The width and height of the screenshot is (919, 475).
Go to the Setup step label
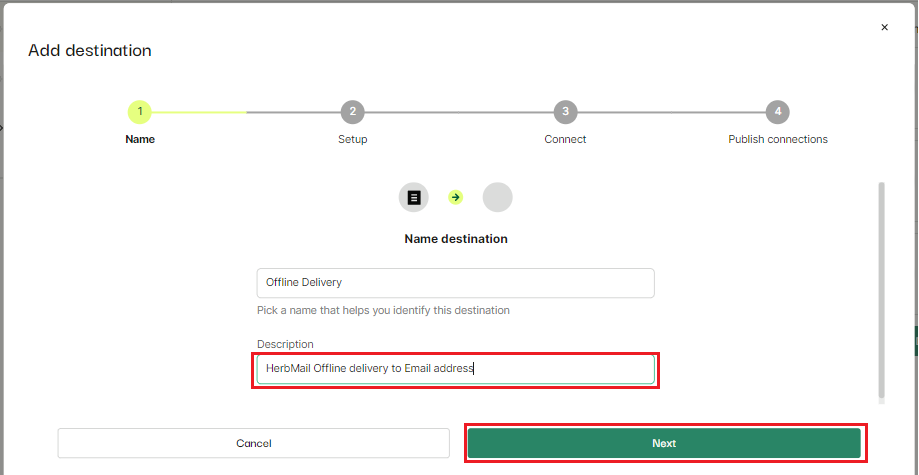coord(353,140)
